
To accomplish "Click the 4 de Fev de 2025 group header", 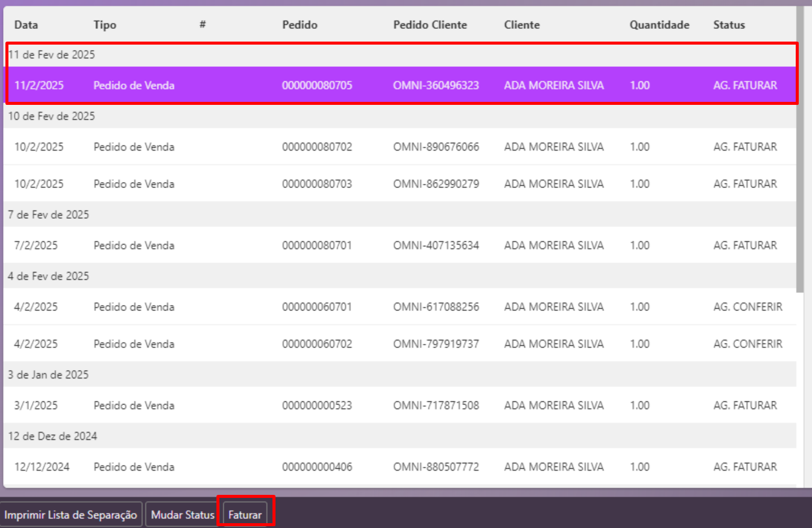I will point(400,276).
